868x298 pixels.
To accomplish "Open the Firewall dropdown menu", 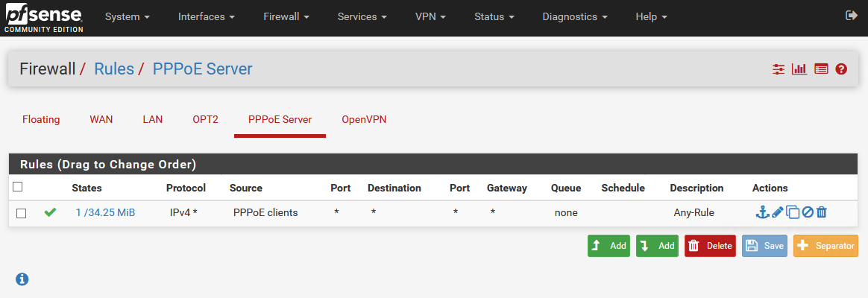I will pos(286,16).
